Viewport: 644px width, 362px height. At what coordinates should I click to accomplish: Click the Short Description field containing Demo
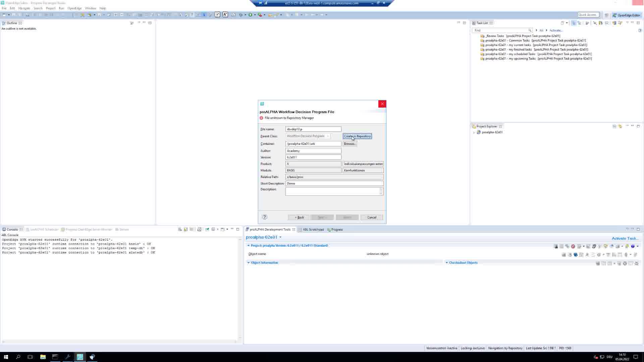pos(334,183)
